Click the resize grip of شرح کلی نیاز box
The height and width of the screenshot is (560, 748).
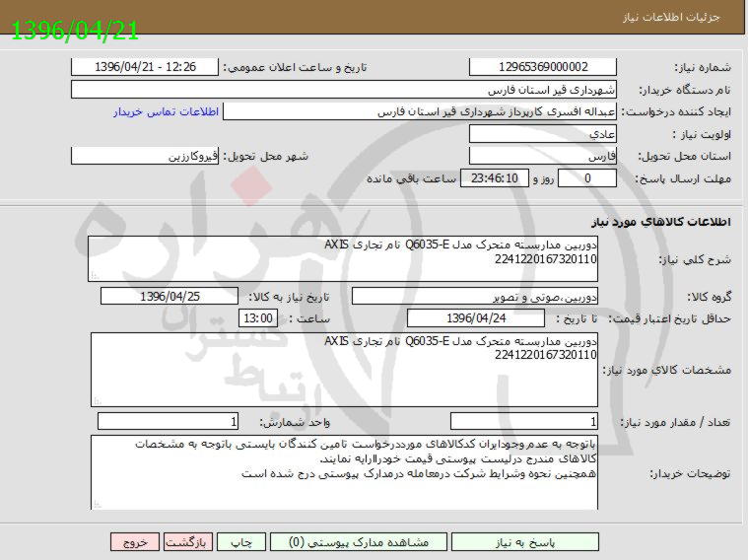[x=95, y=275]
